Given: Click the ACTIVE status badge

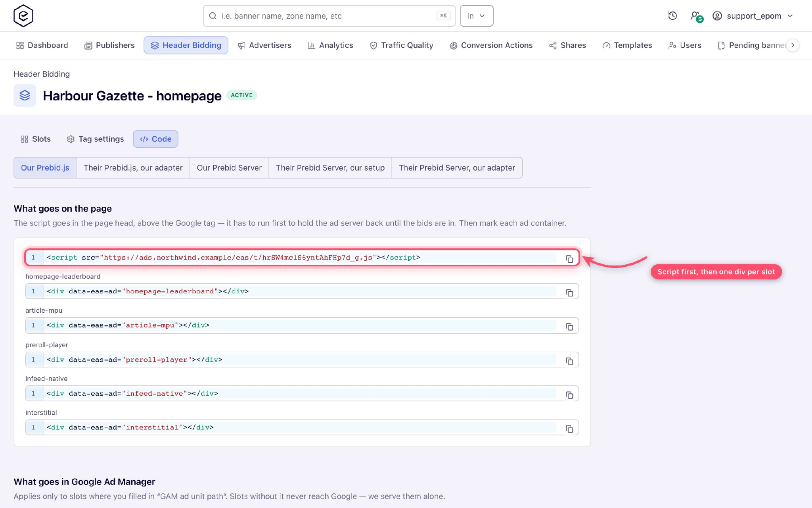Looking at the screenshot, I should click(x=241, y=95).
